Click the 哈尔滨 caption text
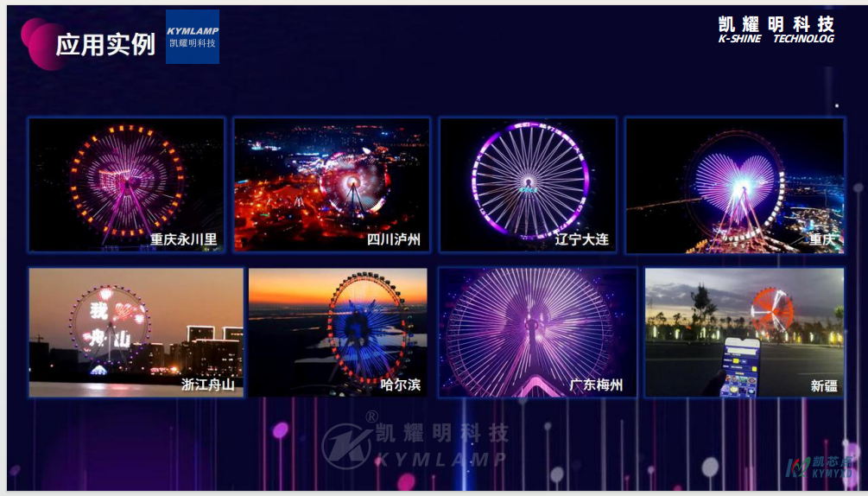 point(400,385)
